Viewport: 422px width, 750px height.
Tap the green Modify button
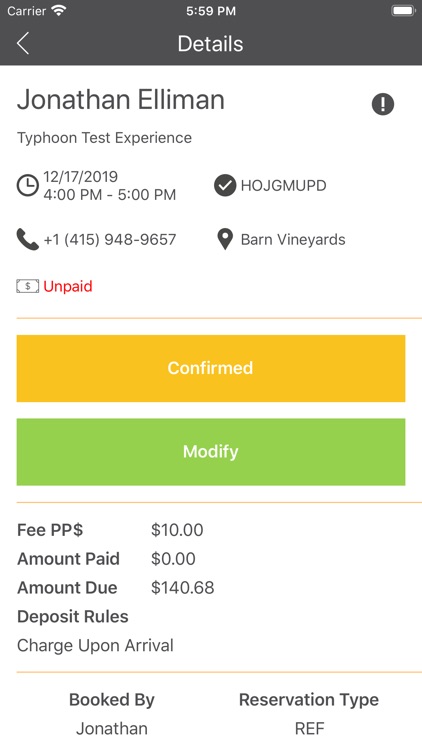[211, 452]
